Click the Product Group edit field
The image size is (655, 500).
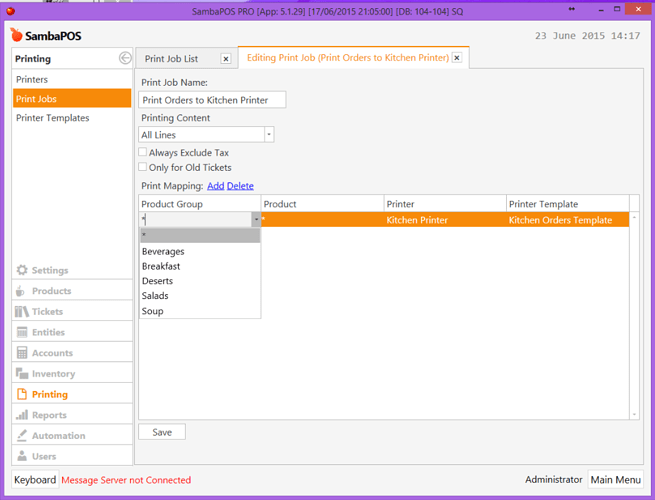pos(195,219)
